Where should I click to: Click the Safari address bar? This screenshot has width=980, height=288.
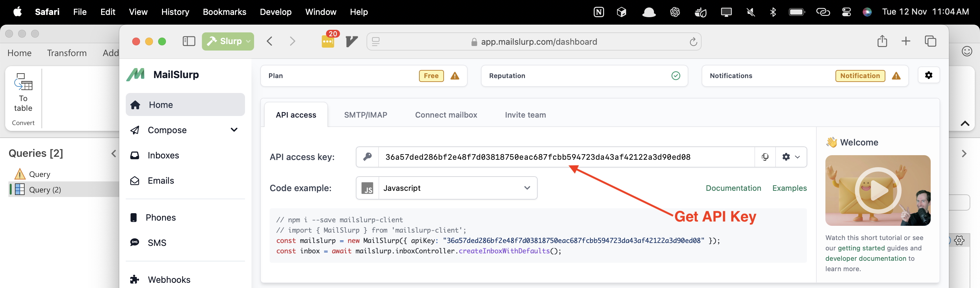coord(534,41)
